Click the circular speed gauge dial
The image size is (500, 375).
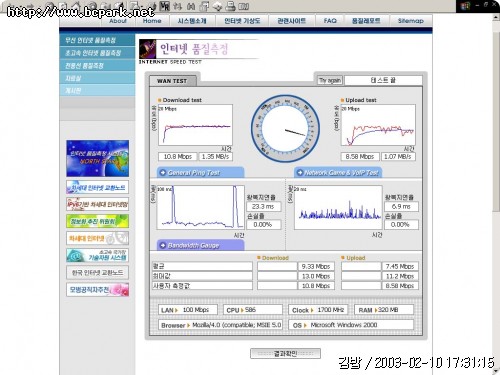(285, 129)
